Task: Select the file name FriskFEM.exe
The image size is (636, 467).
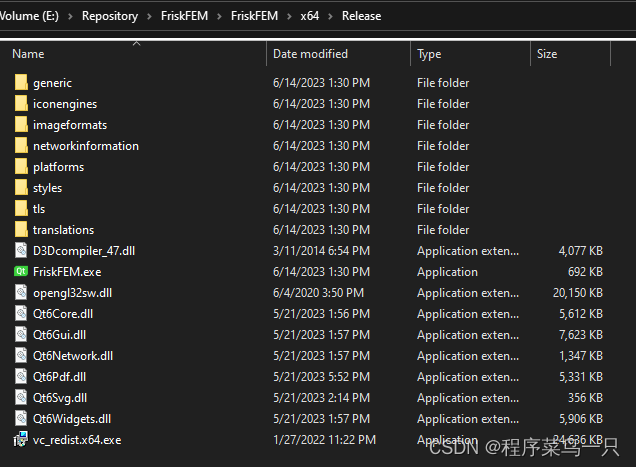Action: point(67,272)
